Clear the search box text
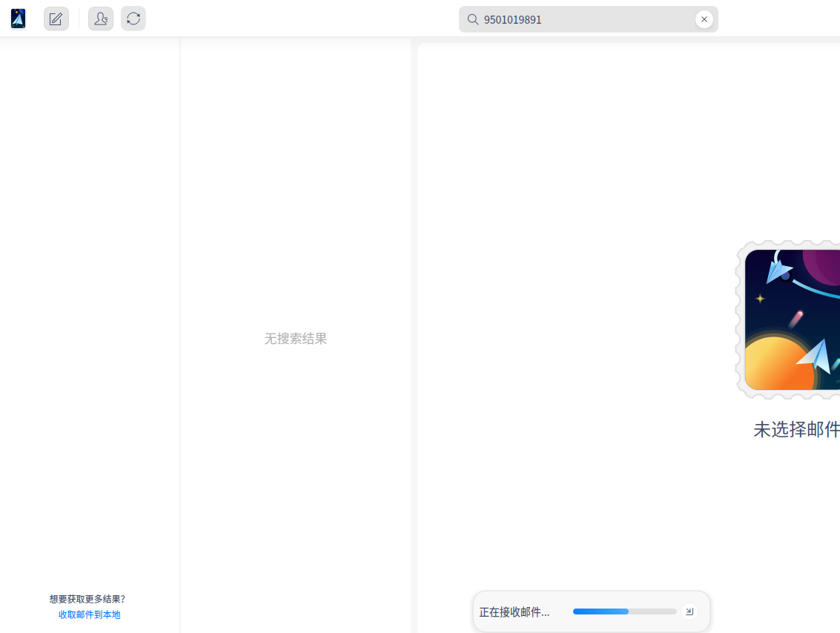This screenshot has width=840, height=633. (704, 19)
